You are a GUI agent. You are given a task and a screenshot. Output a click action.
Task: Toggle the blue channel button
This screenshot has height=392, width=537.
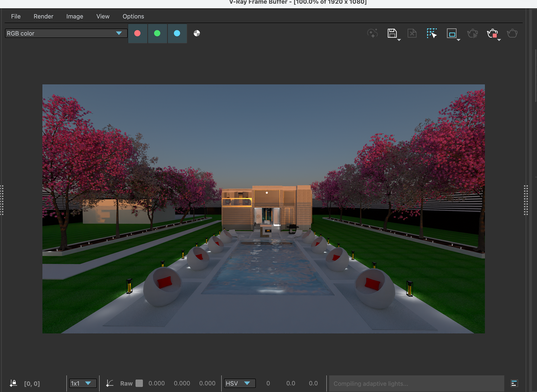177,33
